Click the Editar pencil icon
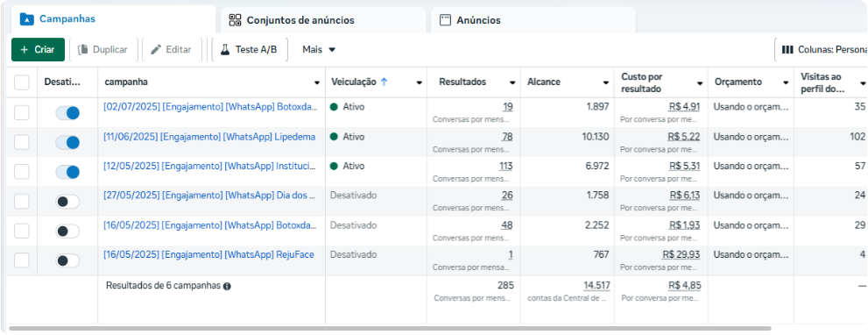Viewport: 868px width, 335px height. click(156, 49)
